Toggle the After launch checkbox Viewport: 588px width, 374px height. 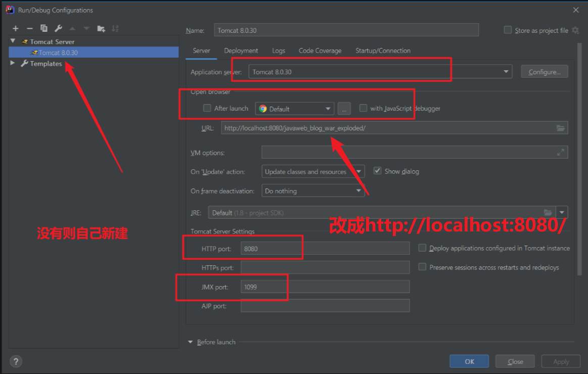click(207, 108)
